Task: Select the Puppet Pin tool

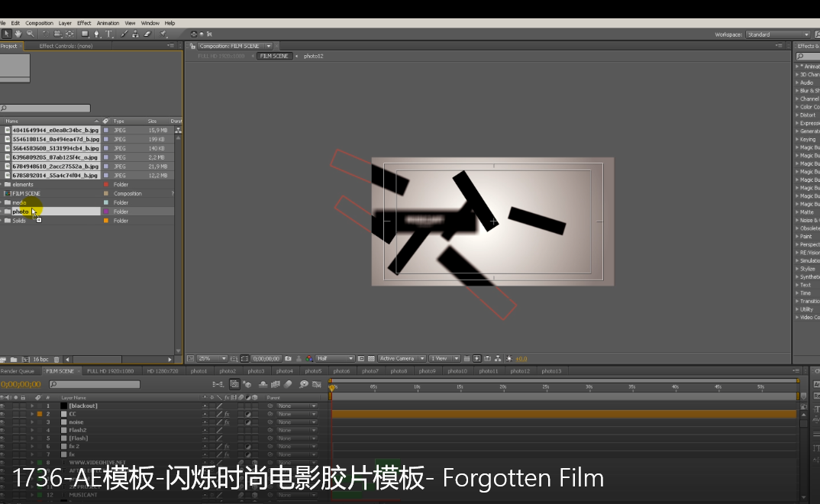Action: 163,34
